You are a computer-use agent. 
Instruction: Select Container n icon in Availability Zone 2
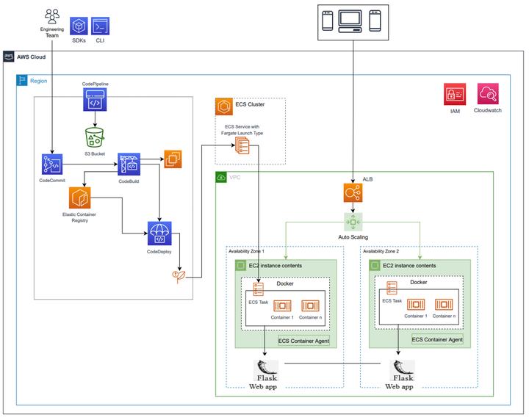click(x=444, y=305)
